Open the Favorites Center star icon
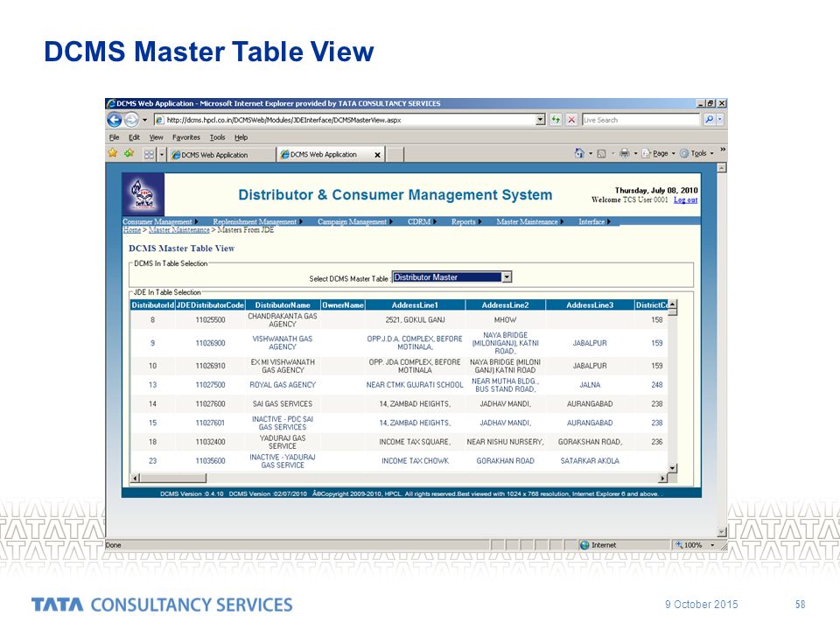 113,153
